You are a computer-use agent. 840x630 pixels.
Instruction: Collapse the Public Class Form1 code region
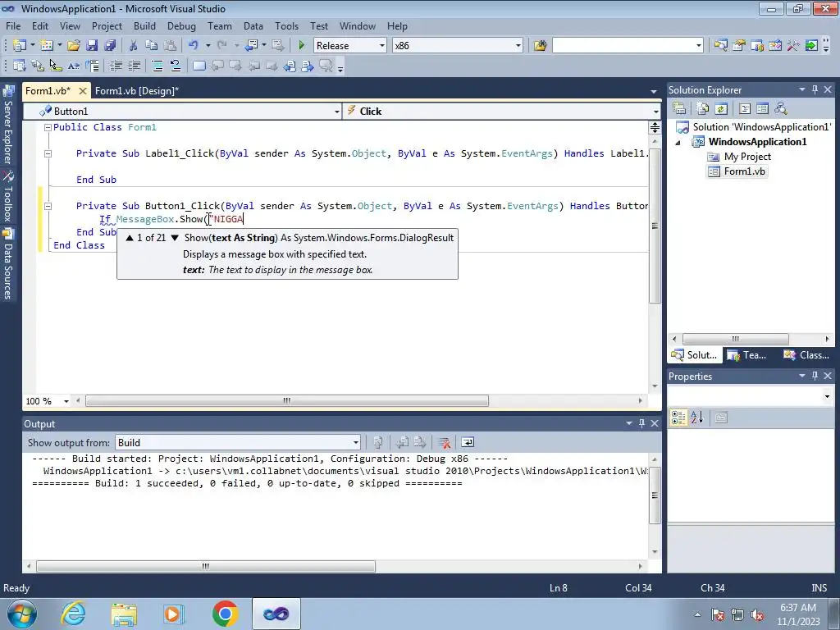[48, 127]
